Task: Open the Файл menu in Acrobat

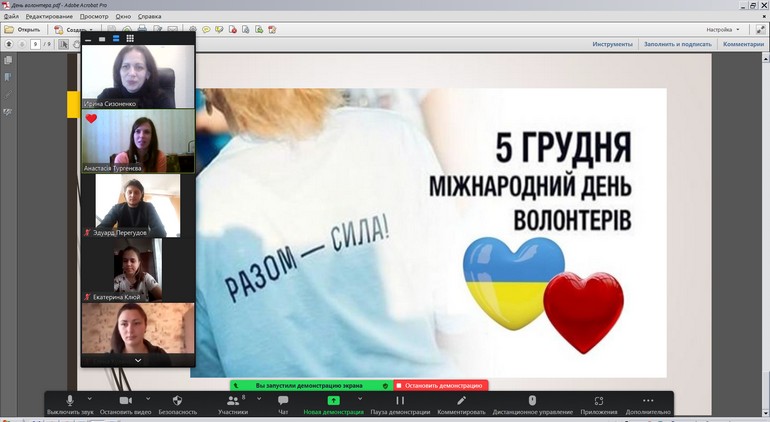Action: [11, 16]
